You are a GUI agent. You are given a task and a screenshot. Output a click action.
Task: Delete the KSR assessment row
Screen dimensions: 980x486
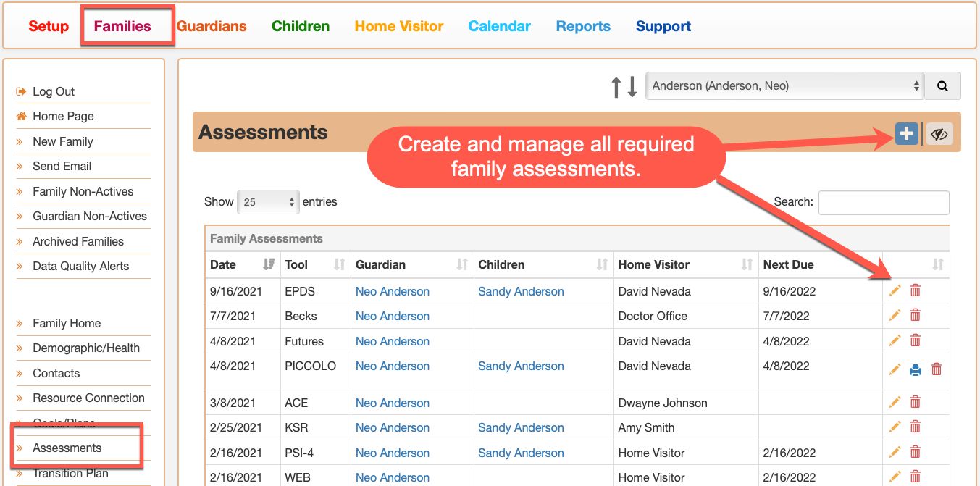pos(916,427)
